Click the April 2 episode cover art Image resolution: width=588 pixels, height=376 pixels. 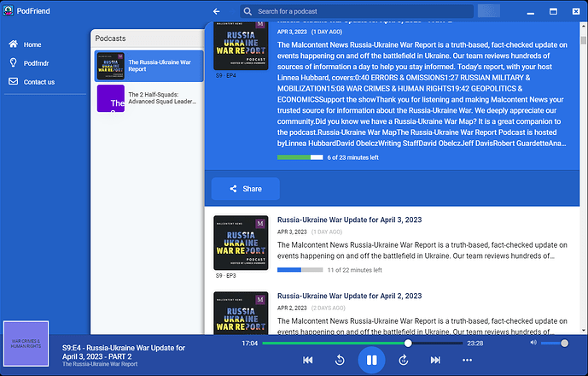(x=241, y=313)
